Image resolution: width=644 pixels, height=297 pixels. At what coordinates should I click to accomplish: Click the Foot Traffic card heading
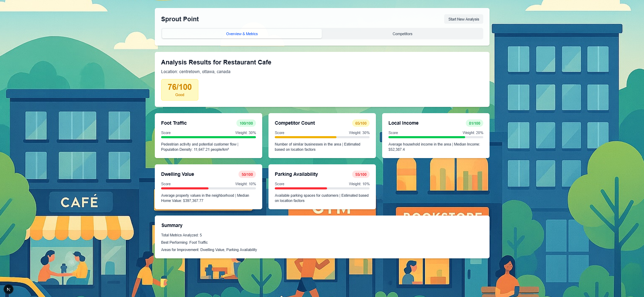[174, 123]
